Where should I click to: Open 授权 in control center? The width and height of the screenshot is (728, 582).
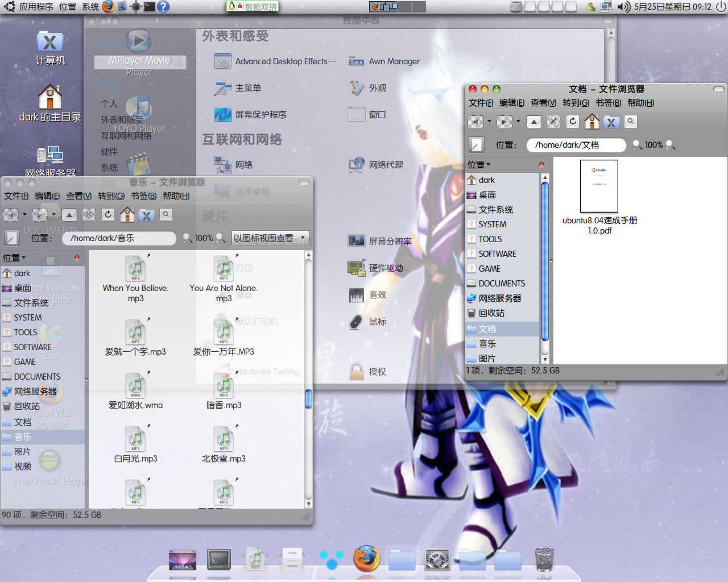[367, 372]
